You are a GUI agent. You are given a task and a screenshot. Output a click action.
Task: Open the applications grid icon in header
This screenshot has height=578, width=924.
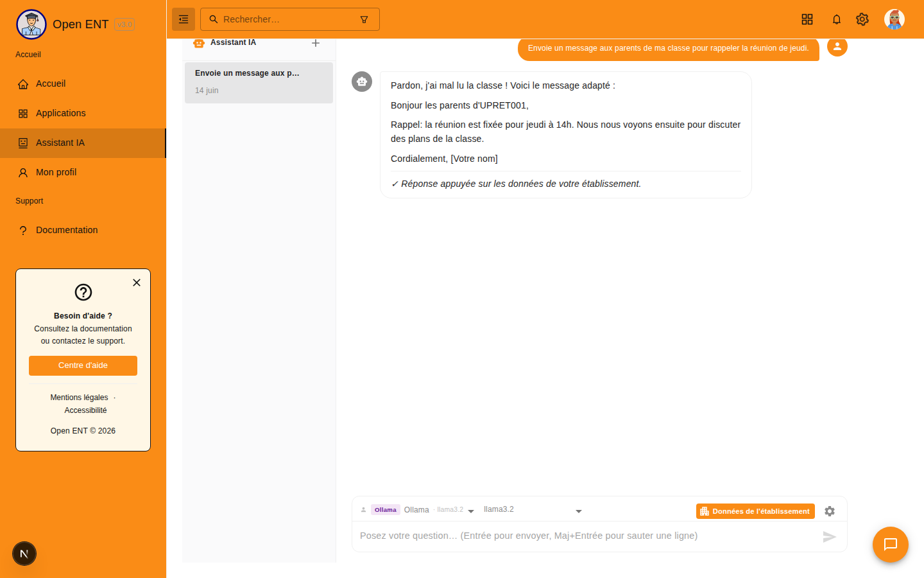click(807, 19)
